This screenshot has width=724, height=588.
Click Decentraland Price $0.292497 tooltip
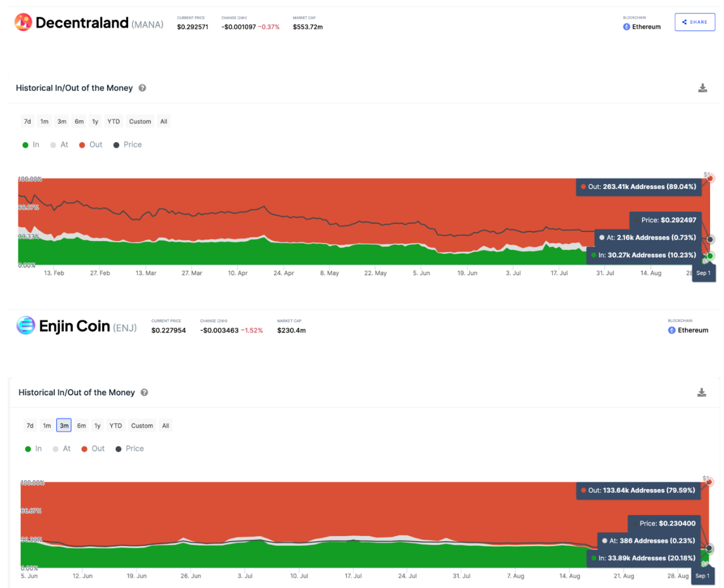pos(665,220)
